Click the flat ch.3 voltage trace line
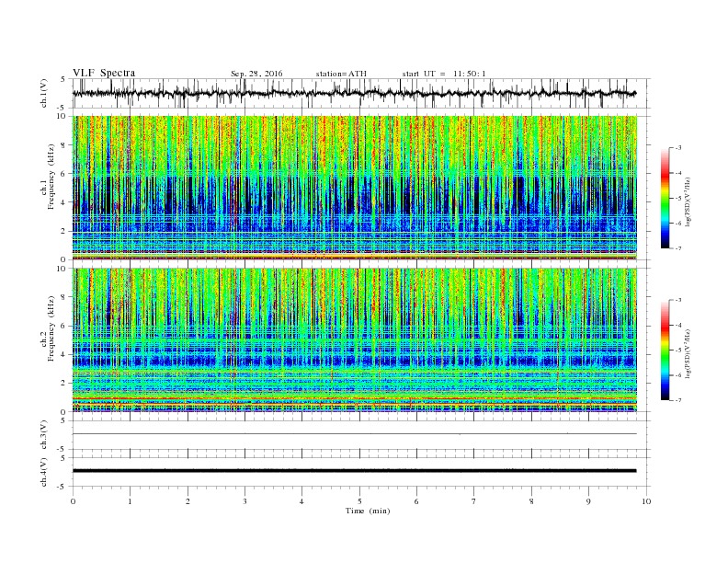The width and height of the screenshot is (728, 563). (x=354, y=434)
